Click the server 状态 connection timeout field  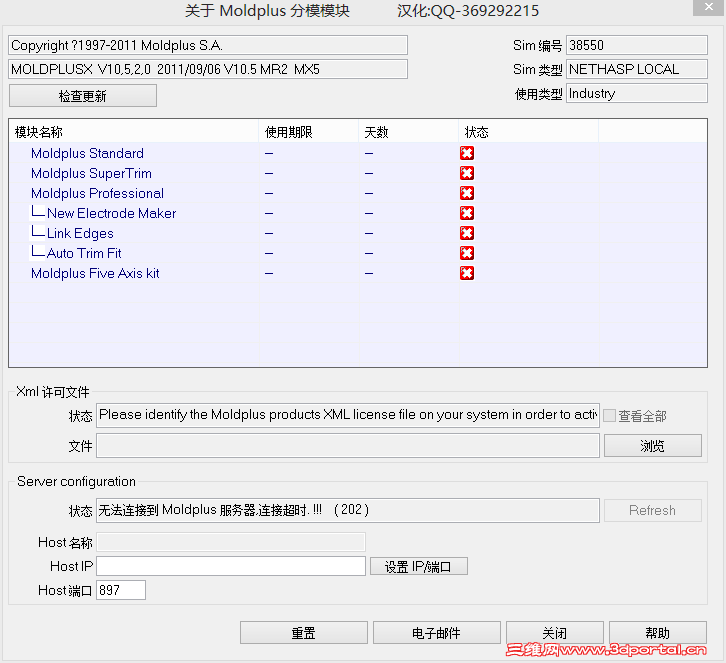(x=348, y=510)
